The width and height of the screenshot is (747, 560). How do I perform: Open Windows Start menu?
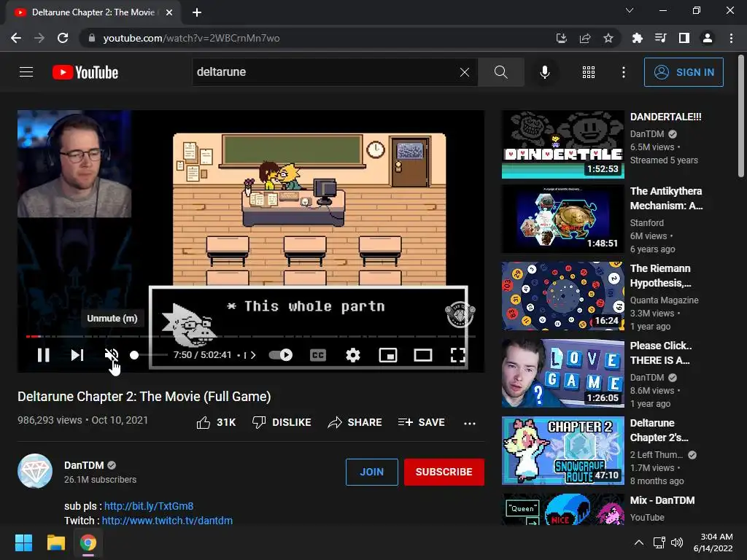[23, 542]
